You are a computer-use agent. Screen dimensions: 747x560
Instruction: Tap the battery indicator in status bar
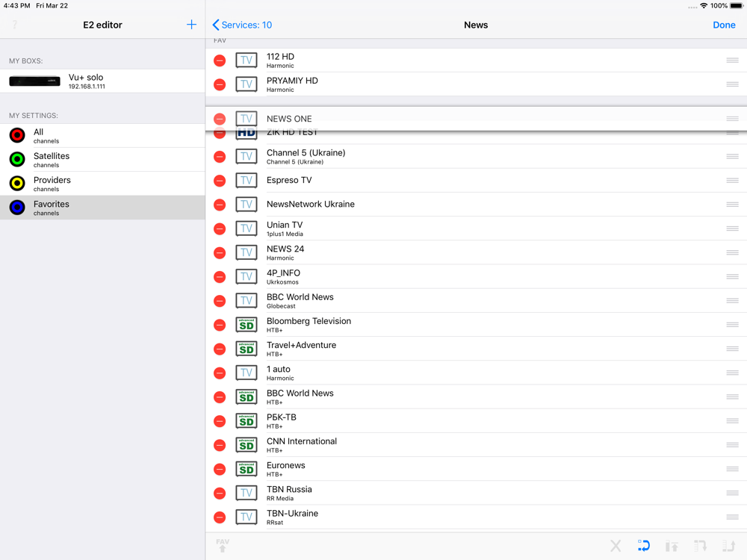point(736,6)
